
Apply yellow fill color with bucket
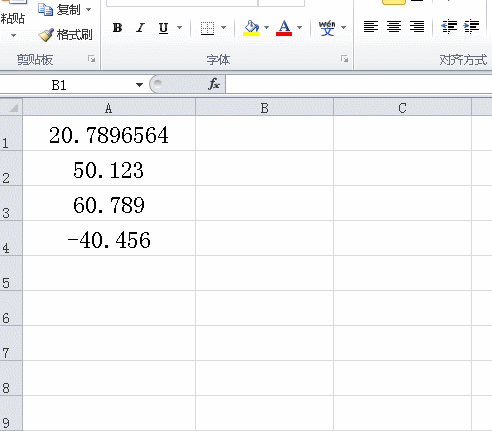[251, 28]
